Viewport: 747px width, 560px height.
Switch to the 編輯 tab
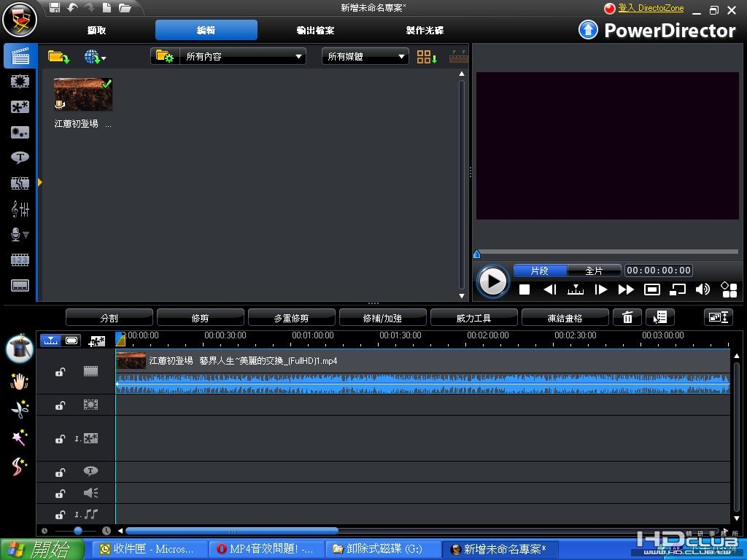pyautogui.click(x=206, y=30)
